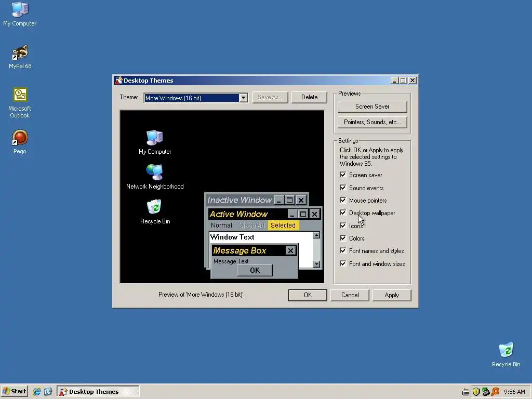
Task: Click the second quick launch icon beside Internet Explorer
Action: 48,392
